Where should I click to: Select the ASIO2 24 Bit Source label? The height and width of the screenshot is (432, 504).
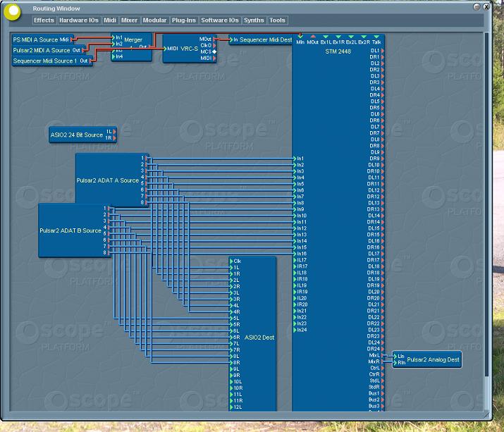click(x=77, y=135)
